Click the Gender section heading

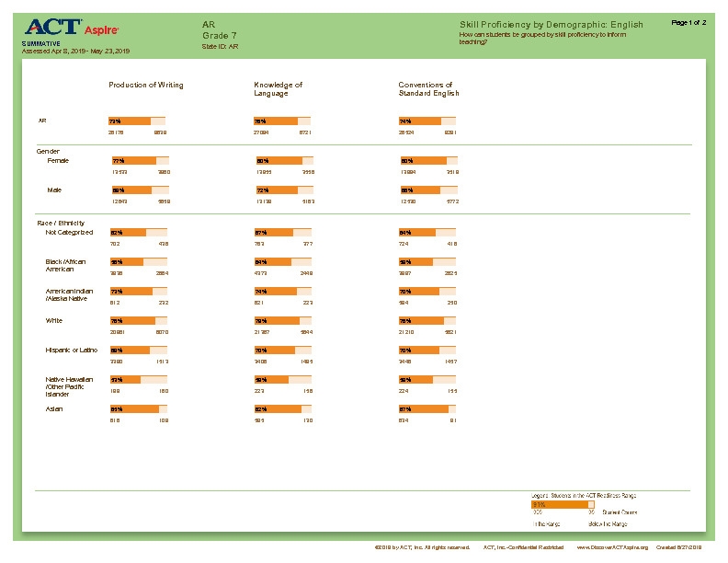[x=49, y=150]
